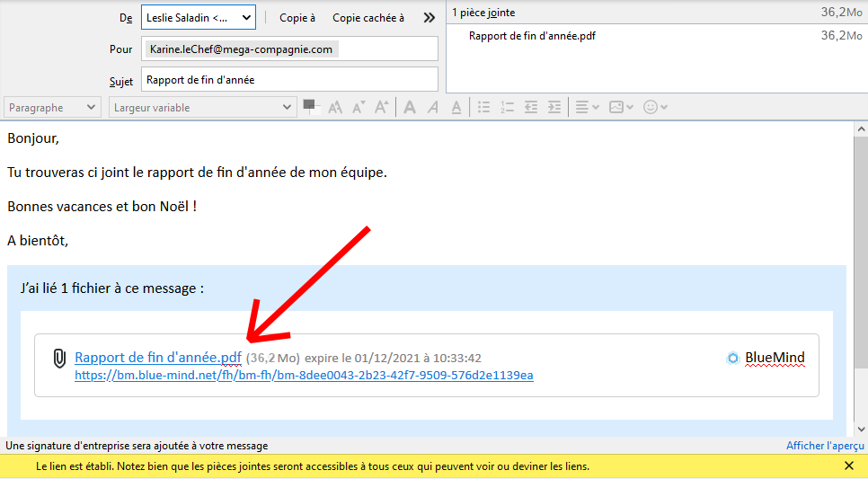
Task: Dismiss the yellow notification bar
Action: 849,466
